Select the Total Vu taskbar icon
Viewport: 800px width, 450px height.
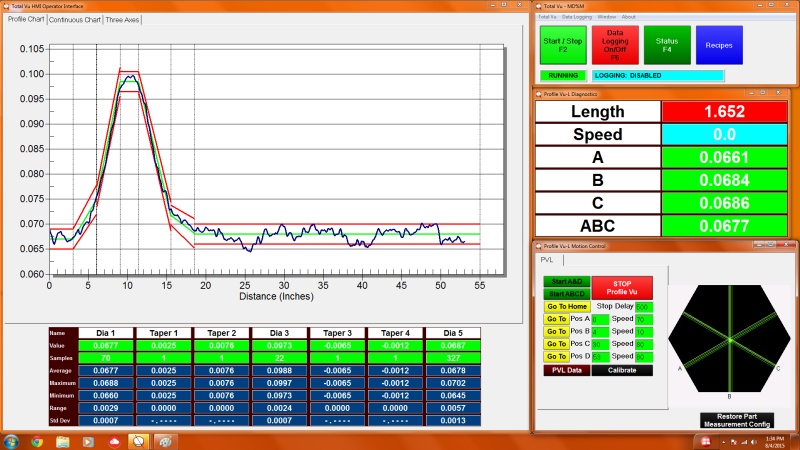pos(139,441)
